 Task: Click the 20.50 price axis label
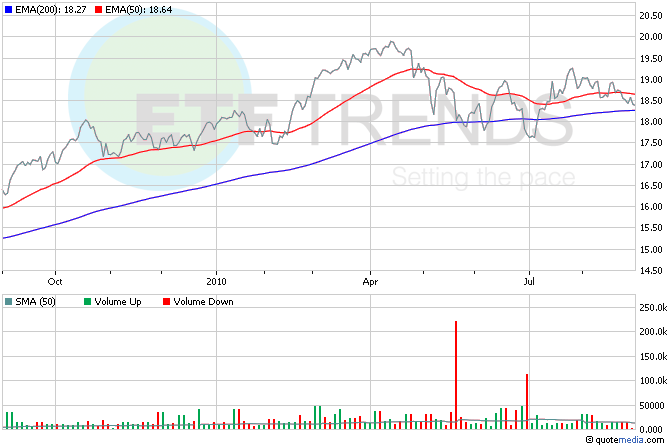[x=651, y=16]
